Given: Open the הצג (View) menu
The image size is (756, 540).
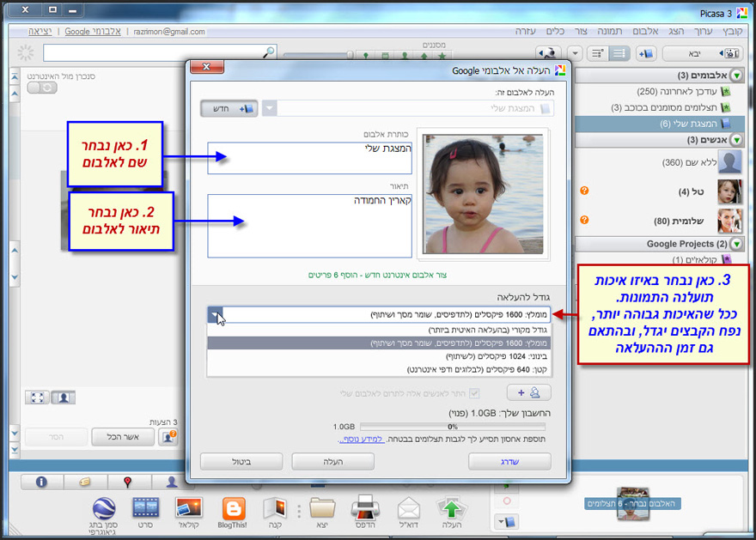Looking at the screenshot, I should (676, 31).
